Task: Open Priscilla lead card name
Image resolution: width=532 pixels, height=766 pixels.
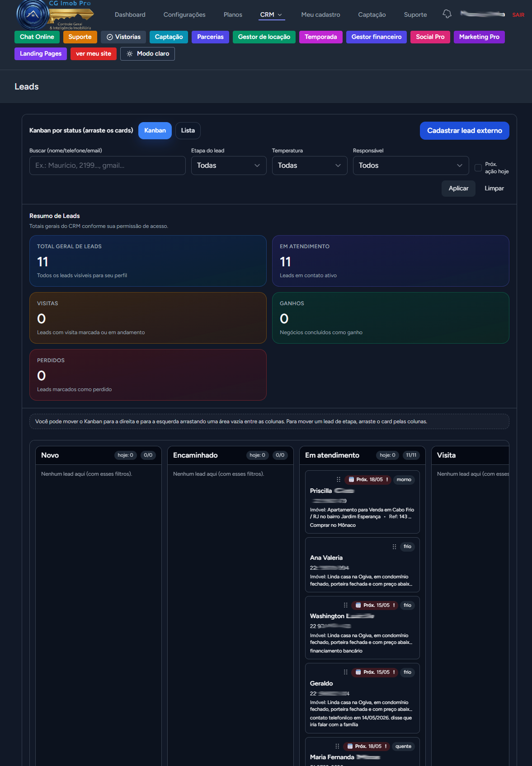Action: pyautogui.click(x=332, y=491)
